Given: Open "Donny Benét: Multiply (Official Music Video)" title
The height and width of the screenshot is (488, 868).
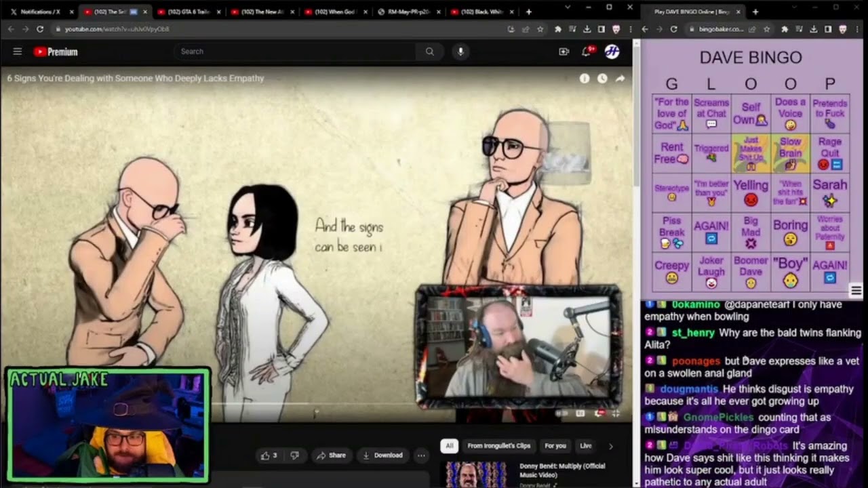Looking at the screenshot, I should pyautogui.click(x=562, y=470).
